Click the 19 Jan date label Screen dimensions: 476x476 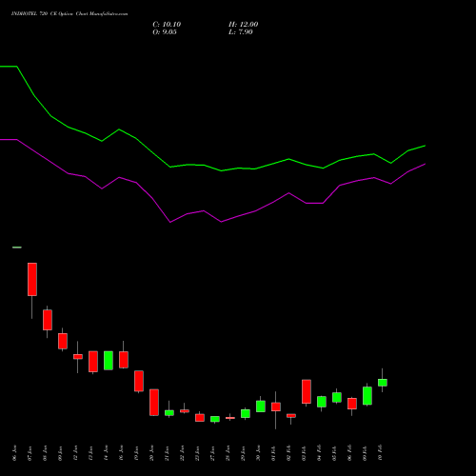click(136, 453)
